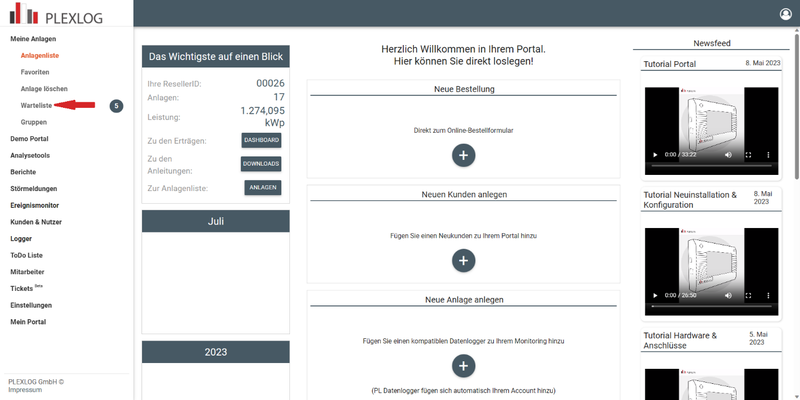Open Mein Portal

pos(28,322)
